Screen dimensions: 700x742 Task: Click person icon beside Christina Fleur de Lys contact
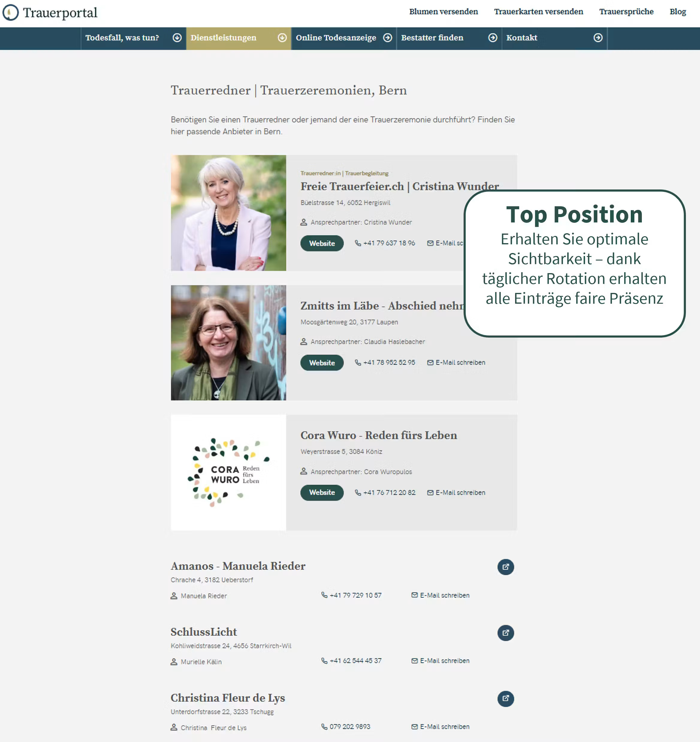[174, 728]
